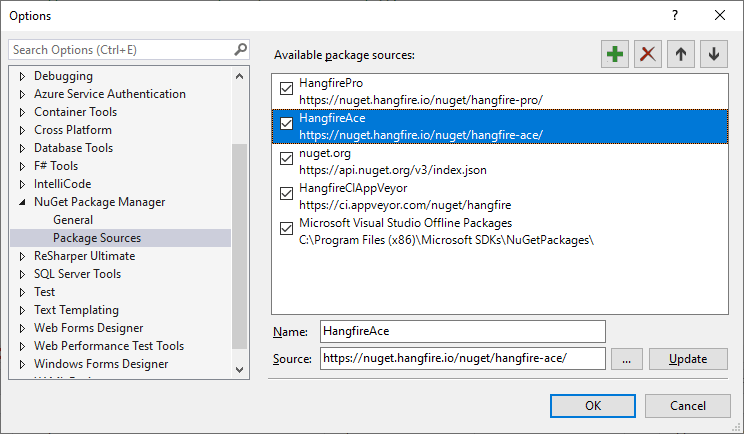The height and width of the screenshot is (434, 744).
Task: Click the Update button
Action: (688, 359)
